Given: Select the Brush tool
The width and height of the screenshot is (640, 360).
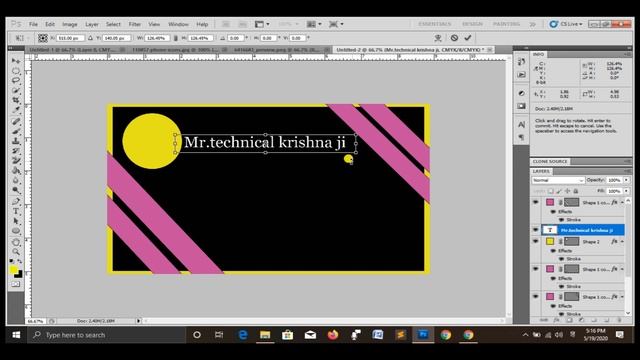Looking at the screenshot, I should 16,131.
